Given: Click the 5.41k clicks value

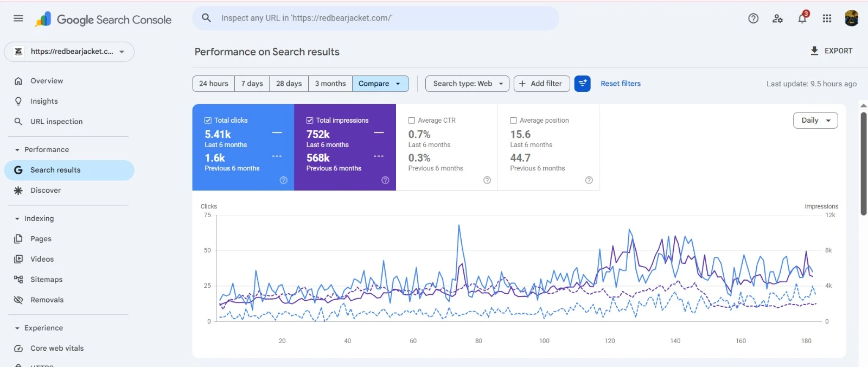Looking at the screenshot, I should 218,135.
